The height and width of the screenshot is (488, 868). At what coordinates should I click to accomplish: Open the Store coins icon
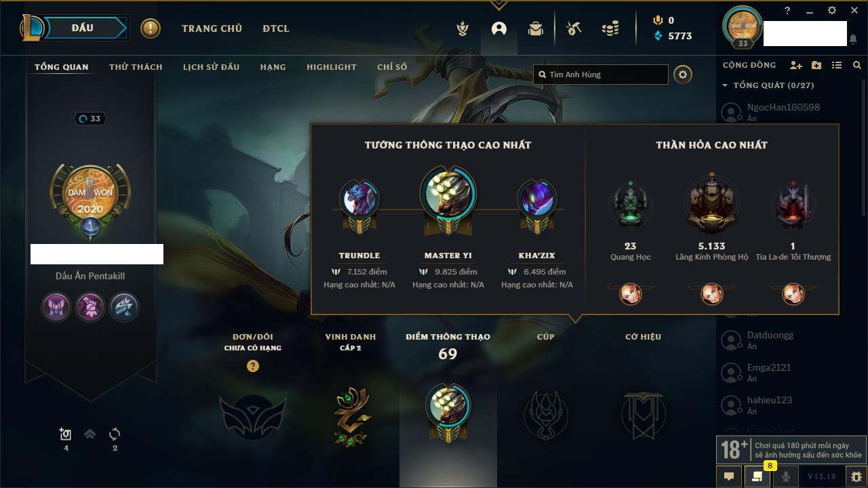(610, 28)
